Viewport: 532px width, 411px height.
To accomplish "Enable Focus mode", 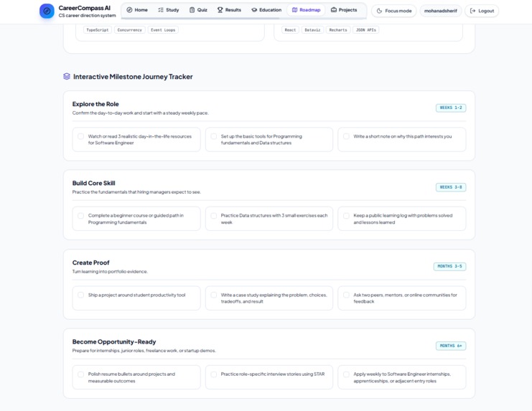I will point(394,11).
